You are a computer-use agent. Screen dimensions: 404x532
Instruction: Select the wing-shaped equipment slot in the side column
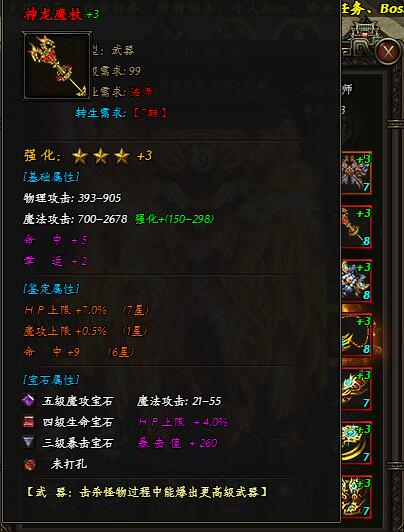pyautogui.click(x=357, y=173)
